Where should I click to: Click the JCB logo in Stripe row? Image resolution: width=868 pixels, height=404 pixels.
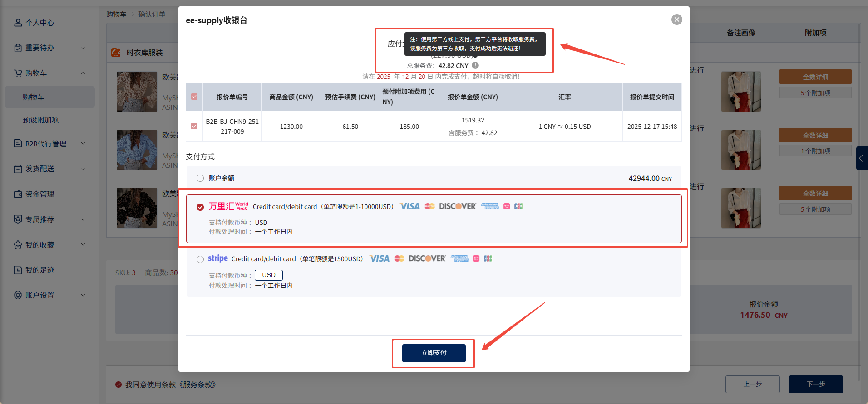488,258
